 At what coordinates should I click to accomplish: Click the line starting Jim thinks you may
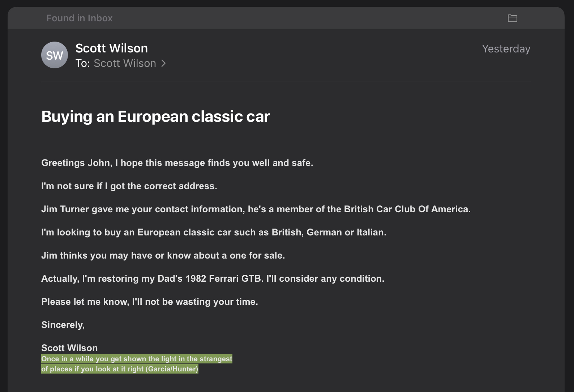point(163,255)
